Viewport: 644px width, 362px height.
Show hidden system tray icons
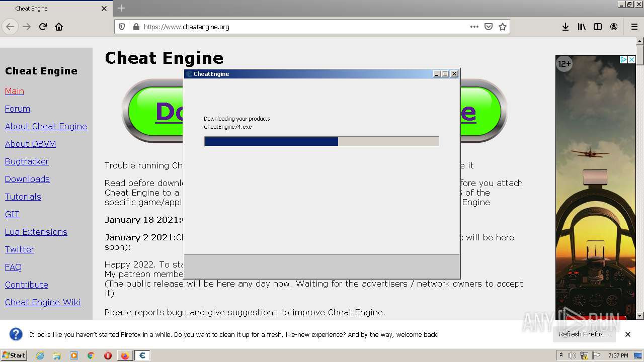click(x=561, y=355)
